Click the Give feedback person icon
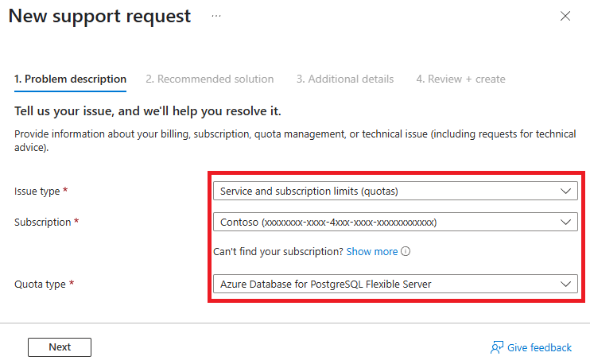Screen dimensions: 590x364 [x=497, y=347]
